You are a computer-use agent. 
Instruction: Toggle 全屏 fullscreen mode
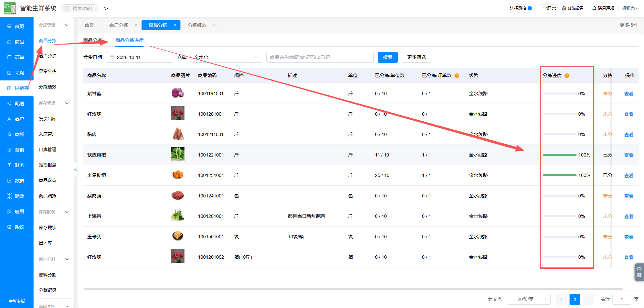coord(549,8)
